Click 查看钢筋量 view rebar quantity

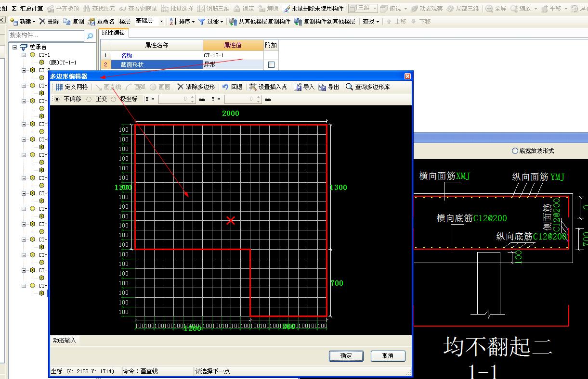coord(138,9)
